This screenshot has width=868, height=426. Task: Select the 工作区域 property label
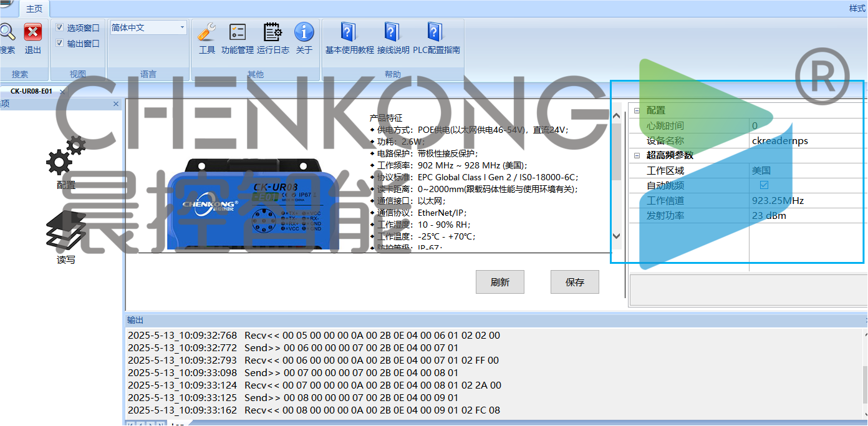pyautogui.click(x=665, y=170)
